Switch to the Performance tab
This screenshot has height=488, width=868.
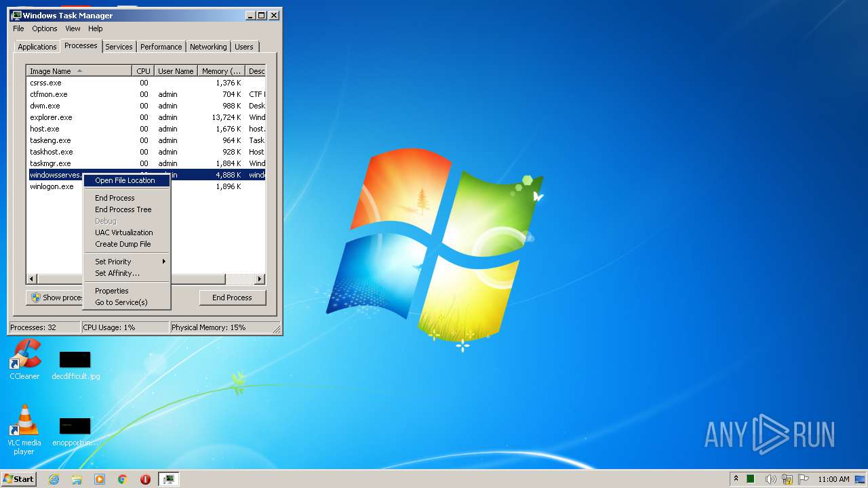161,47
